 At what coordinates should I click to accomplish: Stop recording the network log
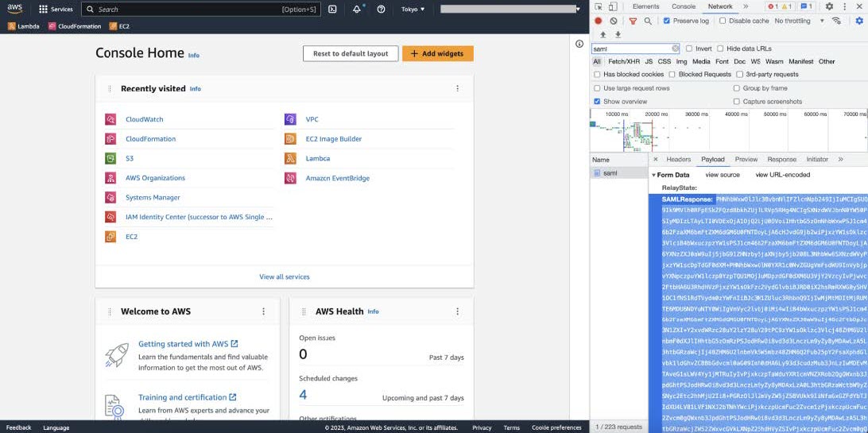[599, 21]
